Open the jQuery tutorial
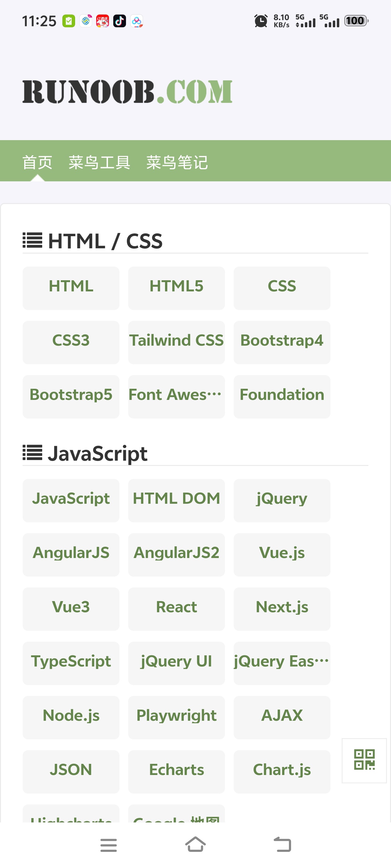 (x=282, y=500)
